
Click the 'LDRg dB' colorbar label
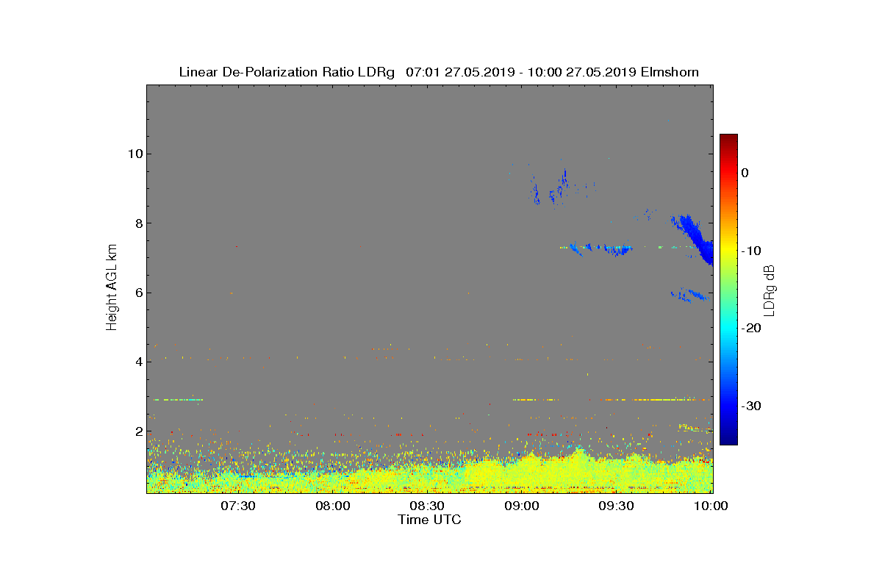click(769, 290)
